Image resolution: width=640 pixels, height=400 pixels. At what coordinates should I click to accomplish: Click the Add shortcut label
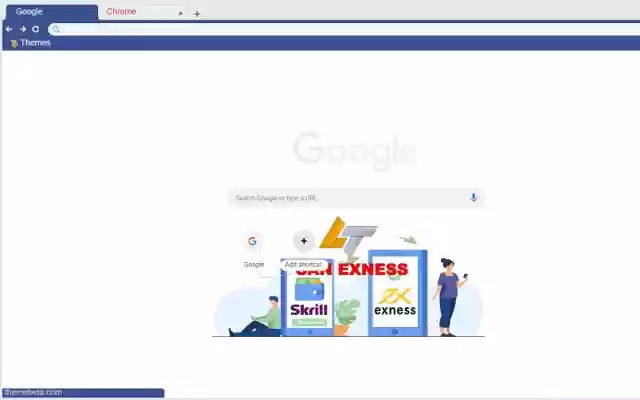303,264
